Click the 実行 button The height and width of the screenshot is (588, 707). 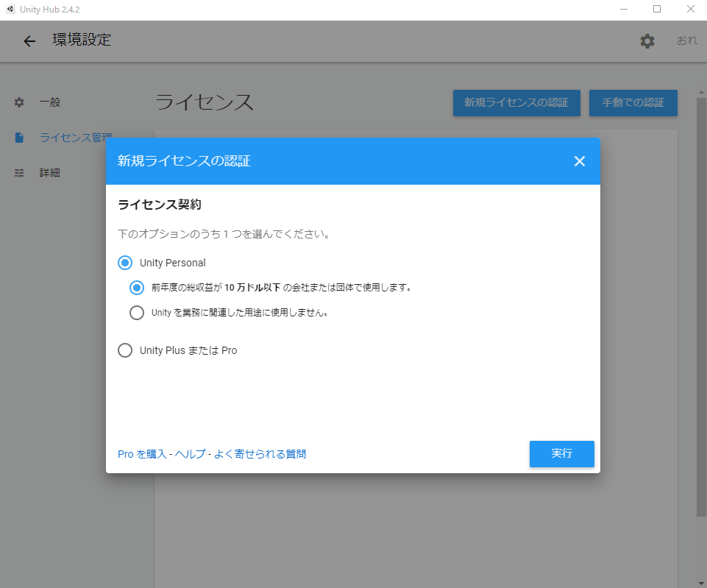point(562,453)
